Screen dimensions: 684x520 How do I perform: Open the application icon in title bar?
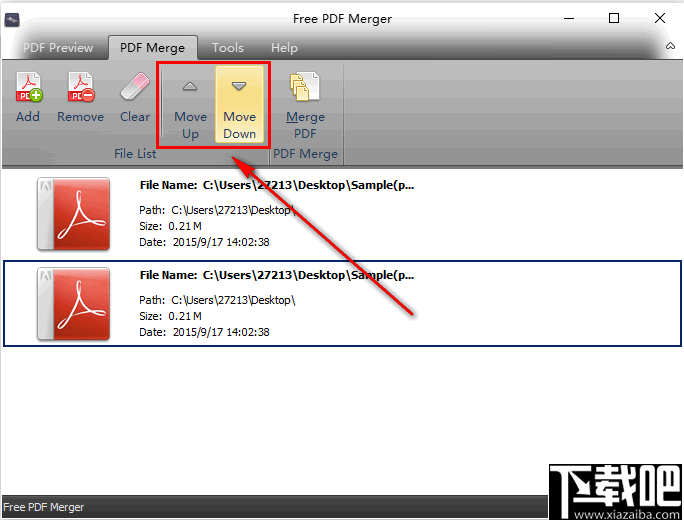click(12, 19)
